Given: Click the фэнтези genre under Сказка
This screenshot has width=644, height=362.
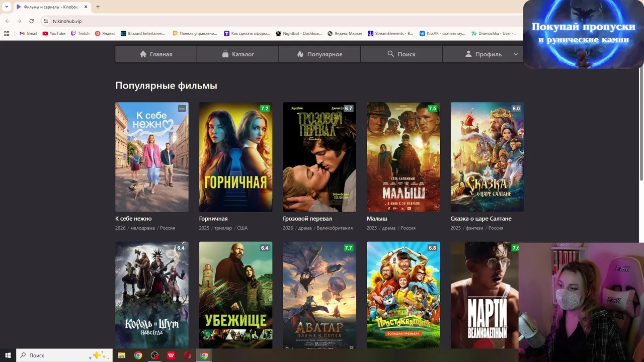Looking at the screenshot, I should 474,228.
